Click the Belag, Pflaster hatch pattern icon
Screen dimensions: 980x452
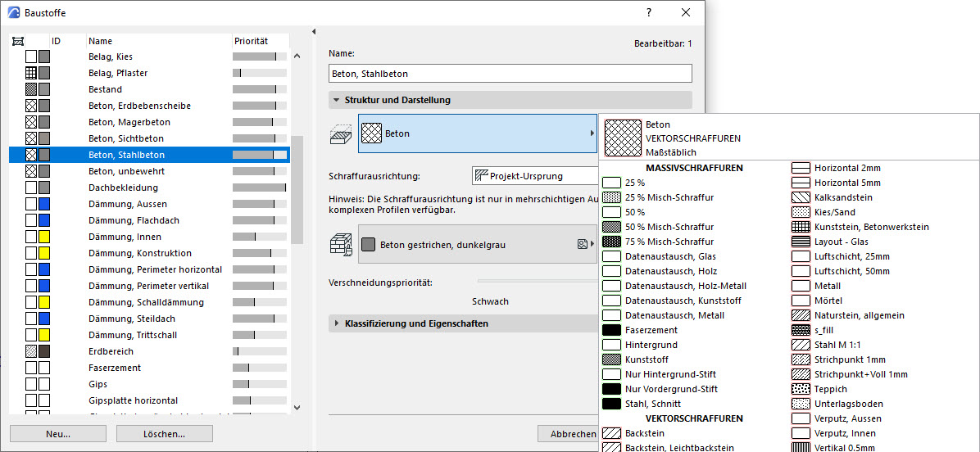tap(31, 73)
